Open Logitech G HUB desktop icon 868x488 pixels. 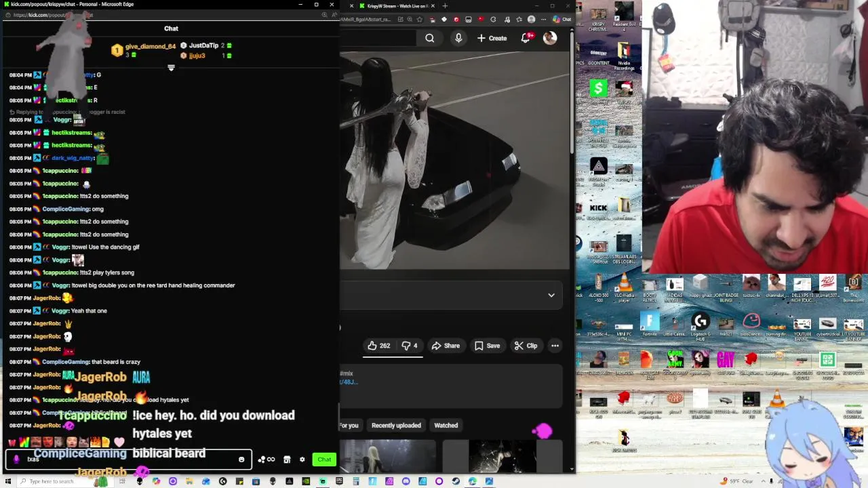701,325
